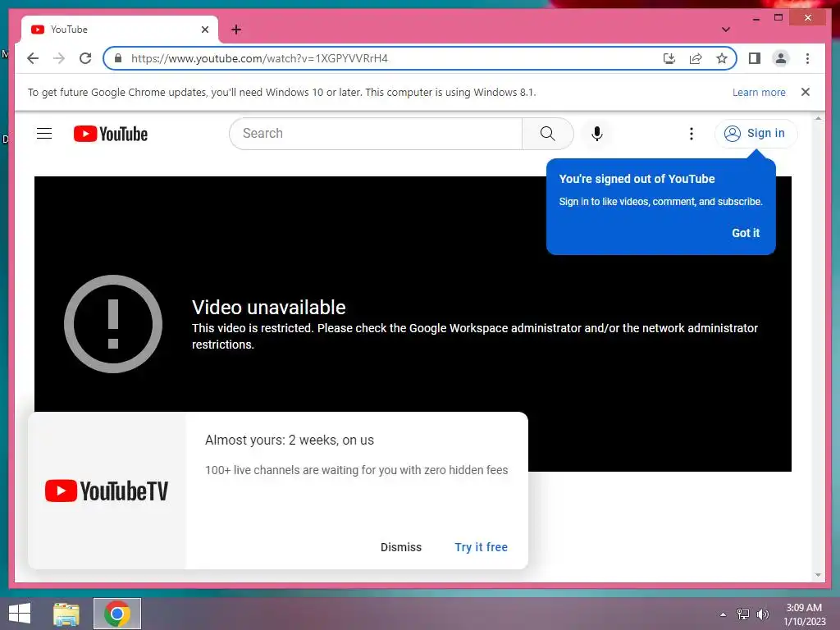Image resolution: width=840 pixels, height=630 pixels.
Task: Click the address bar URL
Action: (x=259, y=58)
